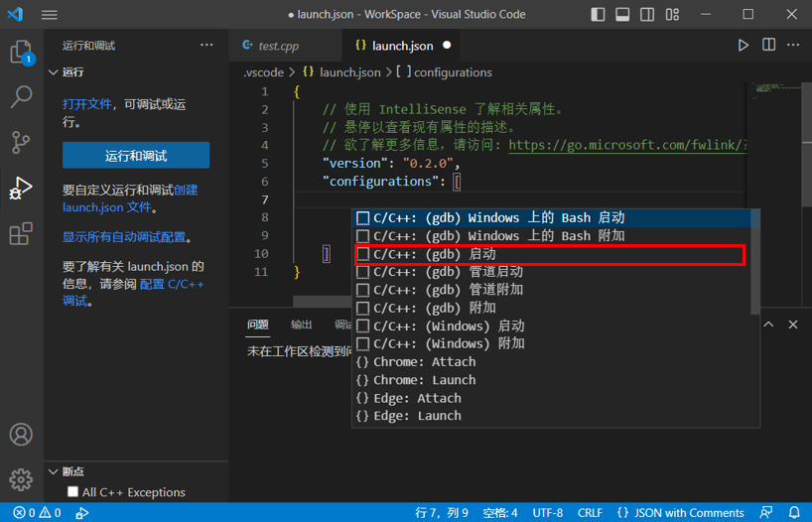
Task: Click the Run triangle icon in editor toolbar
Action: click(744, 46)
